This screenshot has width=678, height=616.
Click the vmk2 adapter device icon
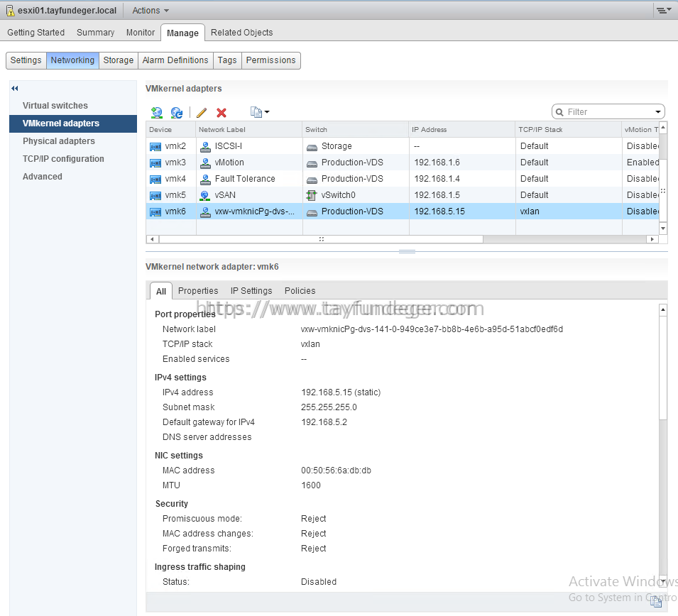click(155, 146)
